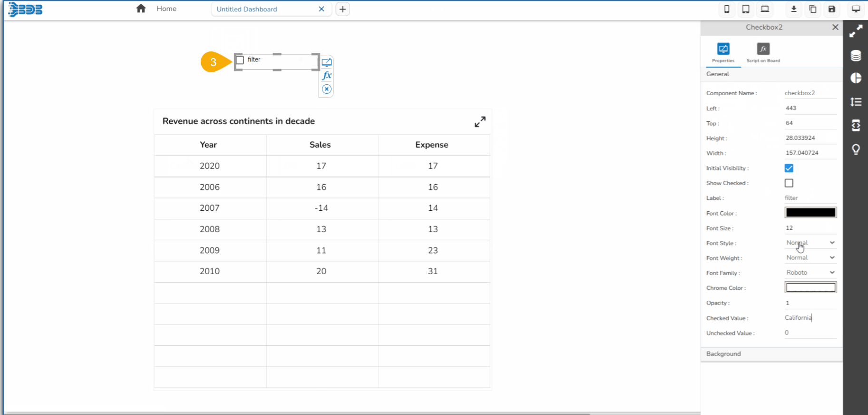Open the Font Style dropdown

(810, 243)
